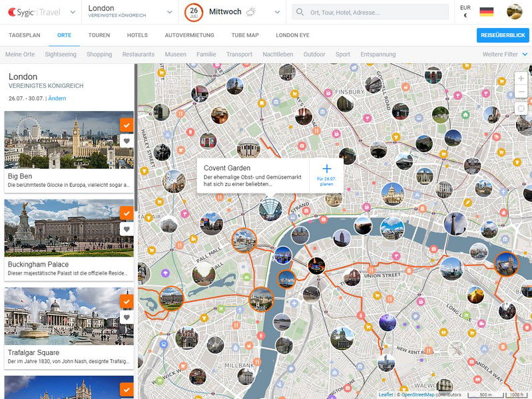Viewport: 532px width, 399px height.
Task: Toggle the Sightseeing filter
Action: [61, 55]
